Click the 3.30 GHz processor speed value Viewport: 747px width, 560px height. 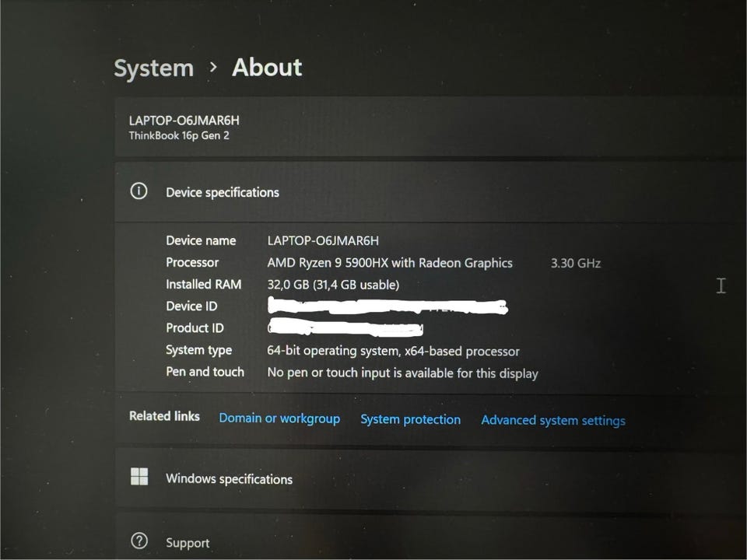575,263
